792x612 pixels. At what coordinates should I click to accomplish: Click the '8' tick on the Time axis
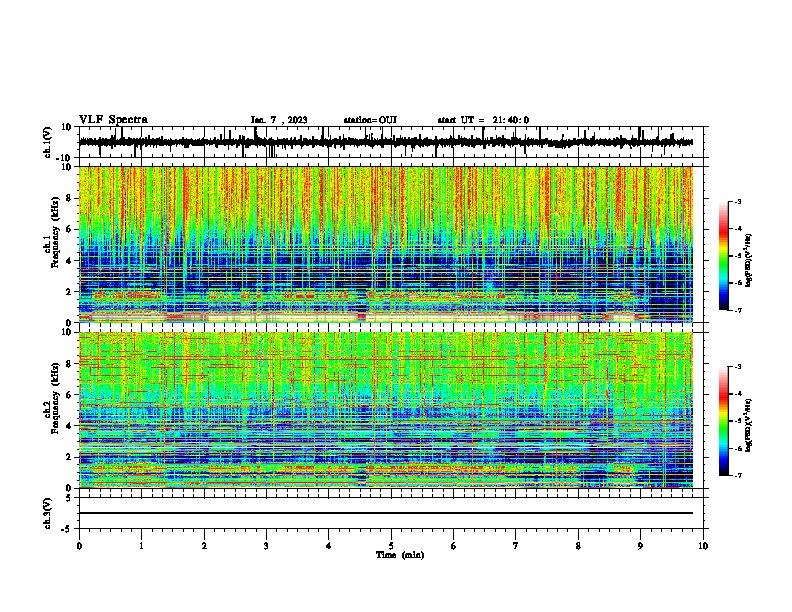pyautogui.click(x=578, y=546)
